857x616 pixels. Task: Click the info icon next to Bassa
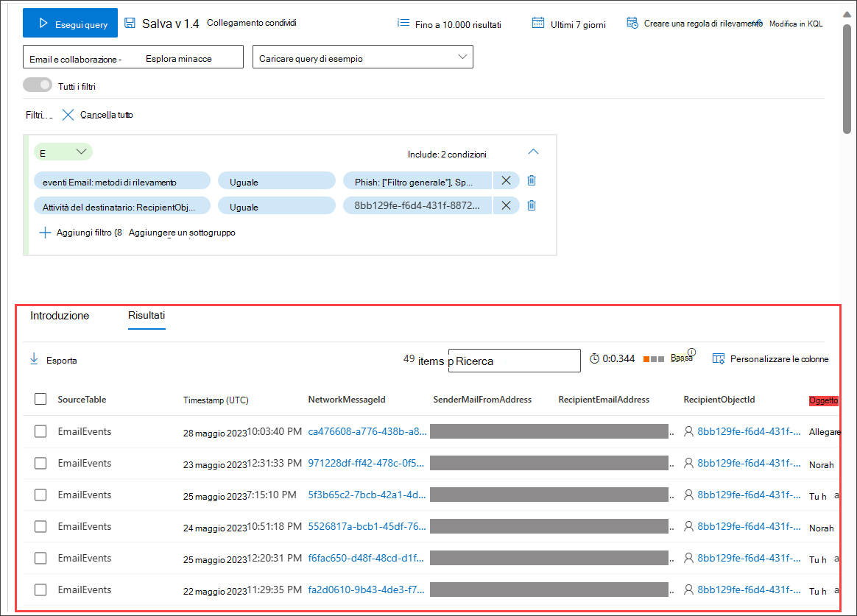coord(692,353)
